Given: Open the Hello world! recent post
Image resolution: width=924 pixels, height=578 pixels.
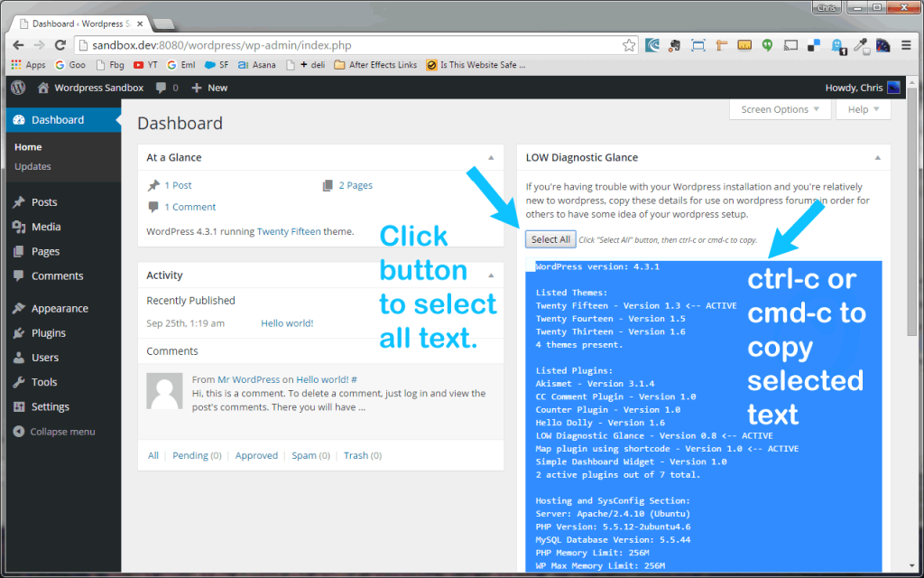Looking at the screenshot, I should click(x=287, y=323).
